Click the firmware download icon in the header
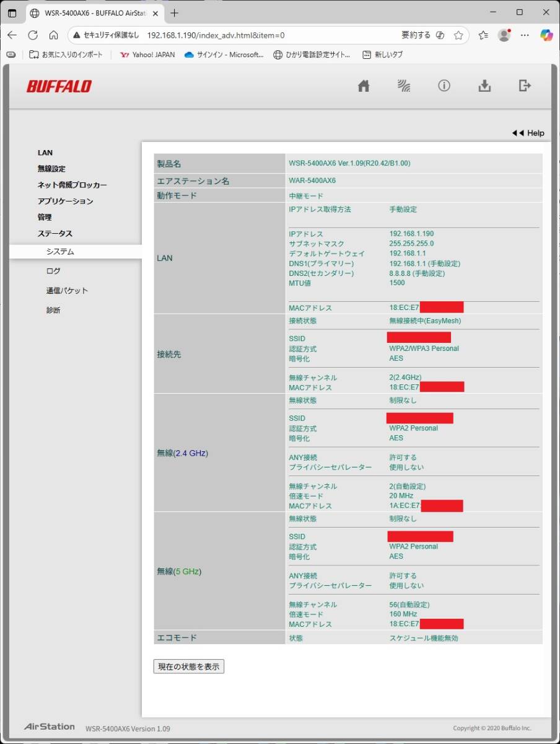This screenshot has width=560, height=744. 484,86
